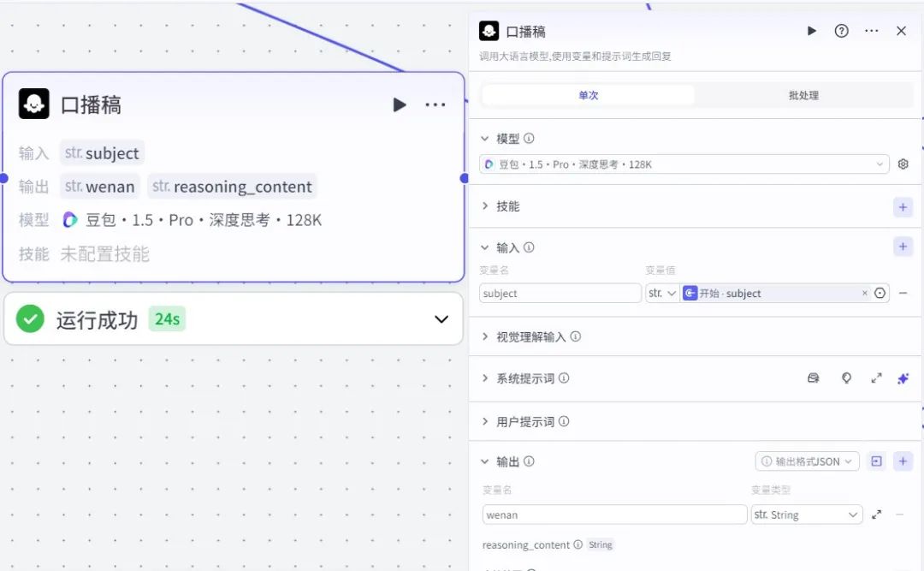This screenshot has width=924, height=571.
Task: Click the reasoning_content output tag on node
Action: click(232, 187)
